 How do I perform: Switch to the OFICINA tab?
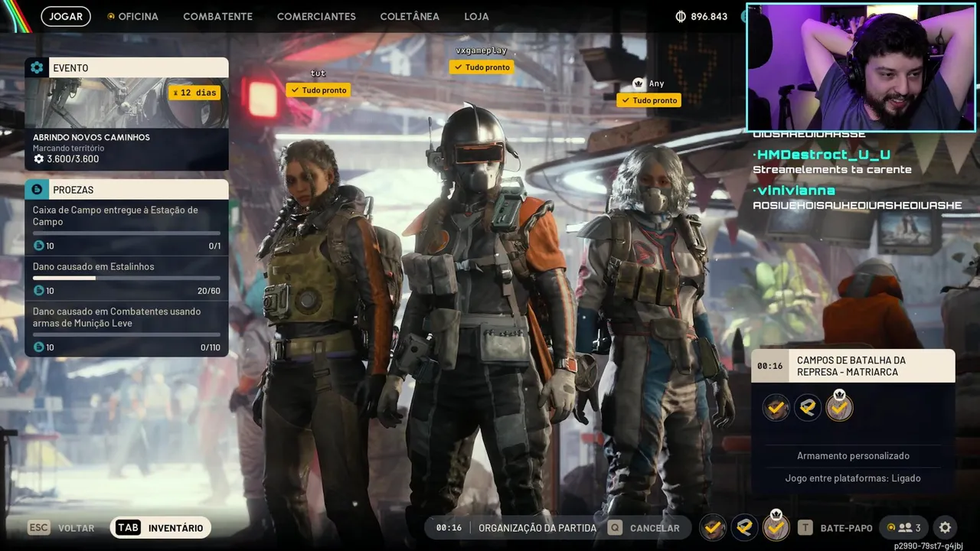click(x=132, y=16)
